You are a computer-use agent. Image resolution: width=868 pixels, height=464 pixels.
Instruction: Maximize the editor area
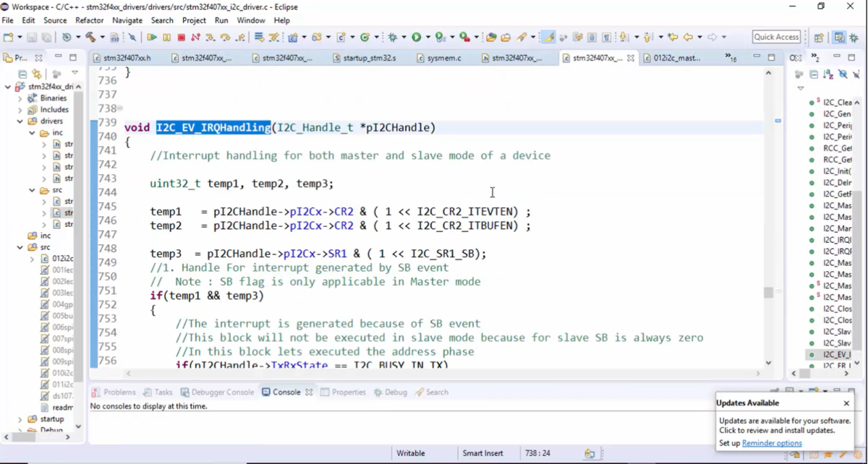[771, 56]
